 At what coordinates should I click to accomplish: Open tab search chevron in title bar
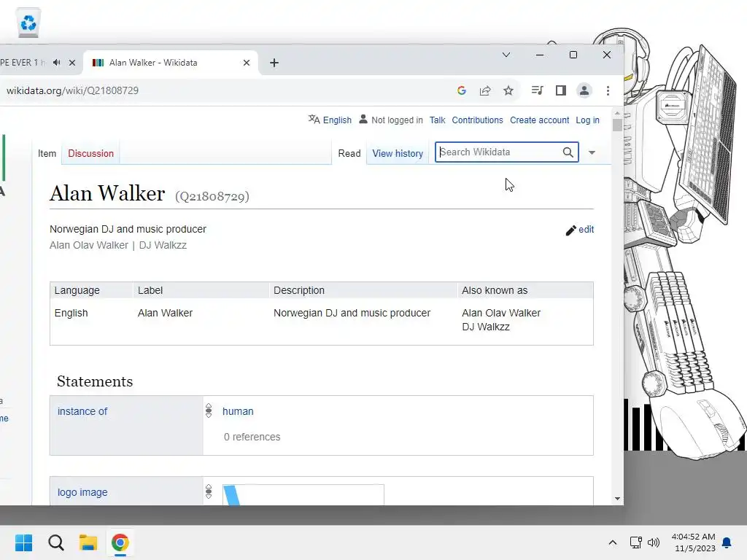[506, 55]
